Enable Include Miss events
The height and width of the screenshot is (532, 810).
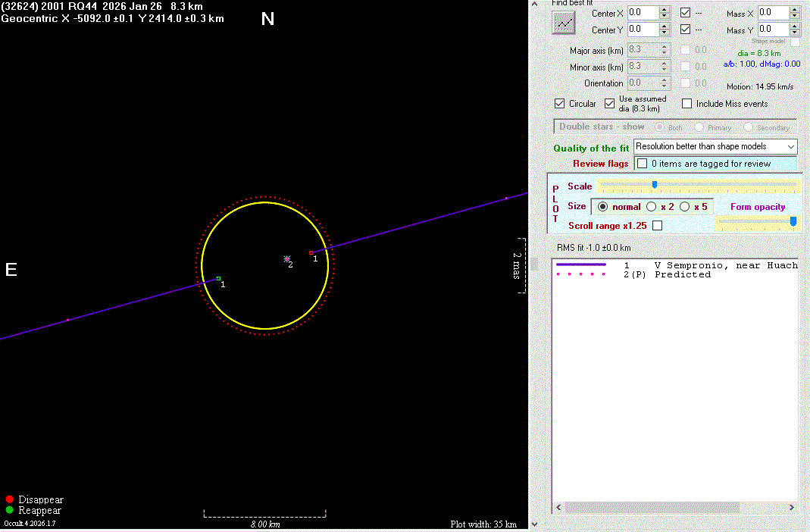[687, 104]
